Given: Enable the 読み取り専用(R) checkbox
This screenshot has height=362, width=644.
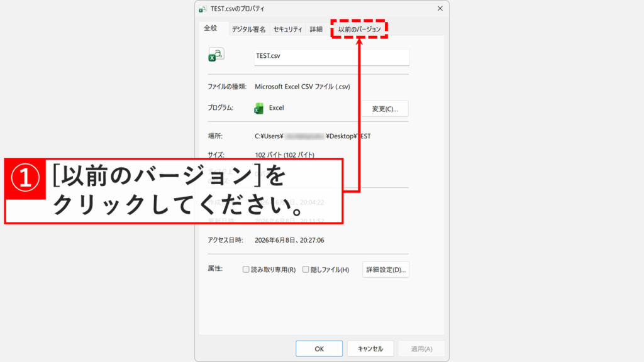Looking at the screenshot, I should point(246,269).
